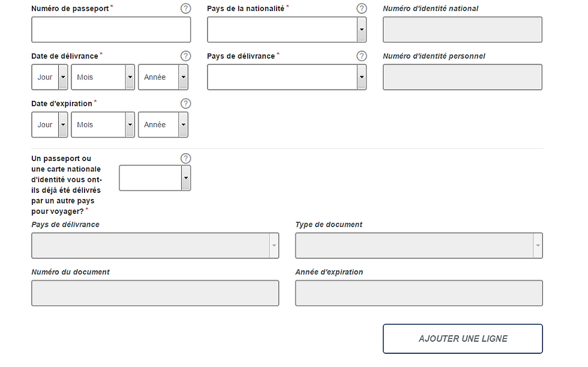Click the Année d'expiration field

click(x=419, y=294)
